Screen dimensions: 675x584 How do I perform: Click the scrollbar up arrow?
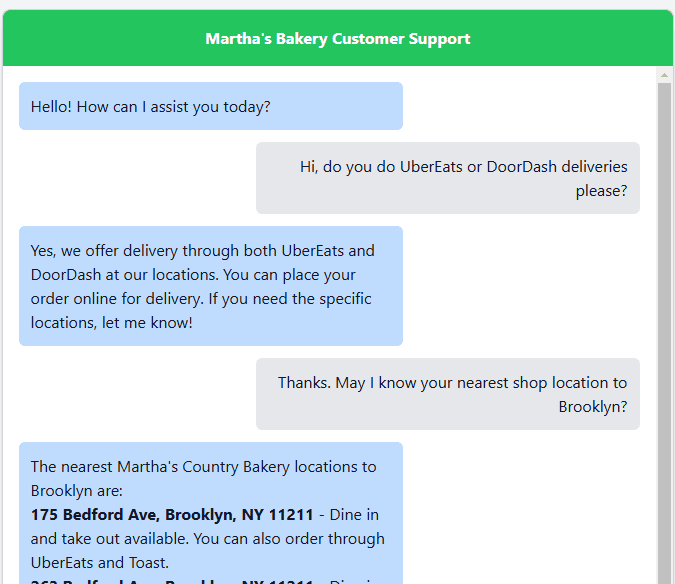point(665,75)
